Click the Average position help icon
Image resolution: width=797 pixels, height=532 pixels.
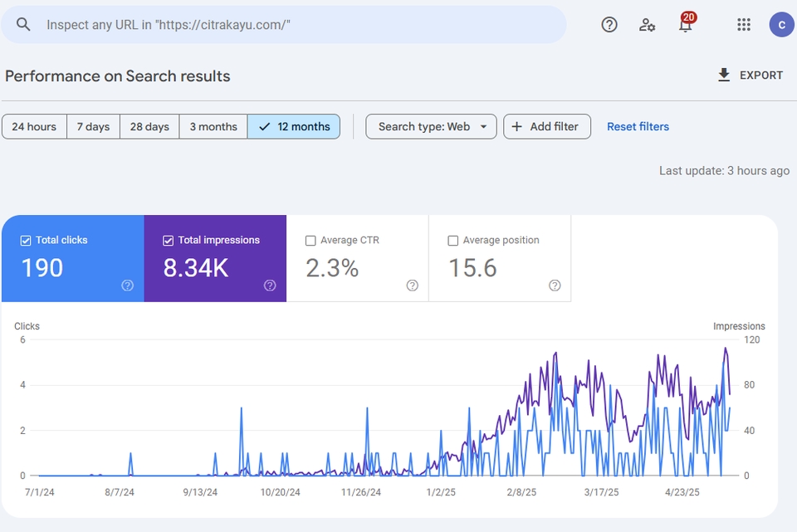click(555, 286)
